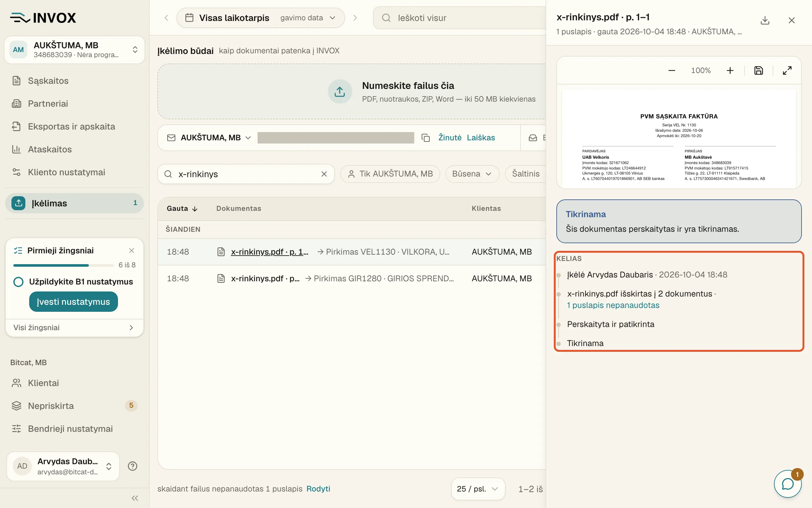
Task: Expand the Arvydas Daub... user menu
Action: tap(63, 466)
